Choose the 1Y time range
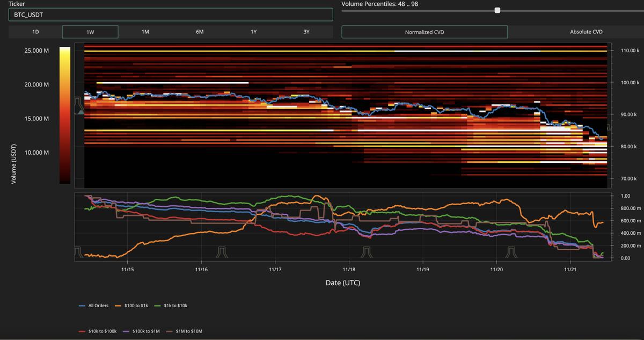 [x=254, y=32]
